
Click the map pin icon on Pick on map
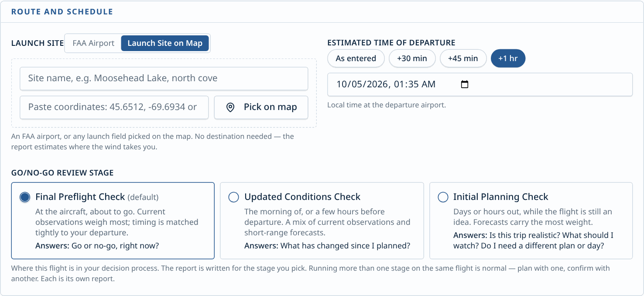pyautogui.click(x=231, y=107)
